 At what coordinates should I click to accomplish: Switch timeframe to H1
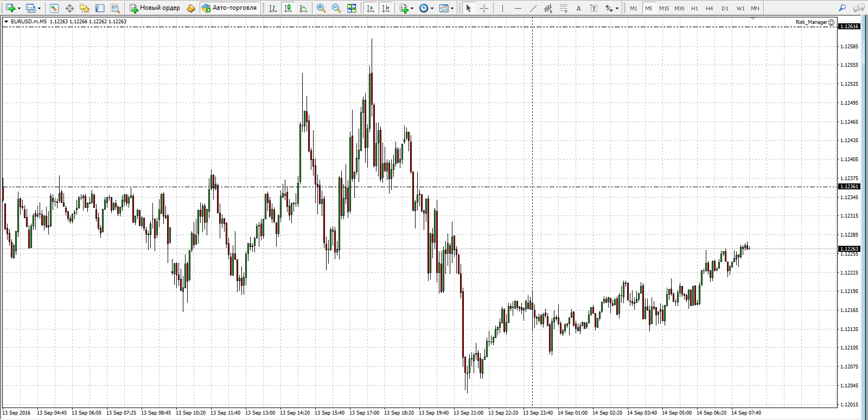pyautogui.click(x=694, y=8)
